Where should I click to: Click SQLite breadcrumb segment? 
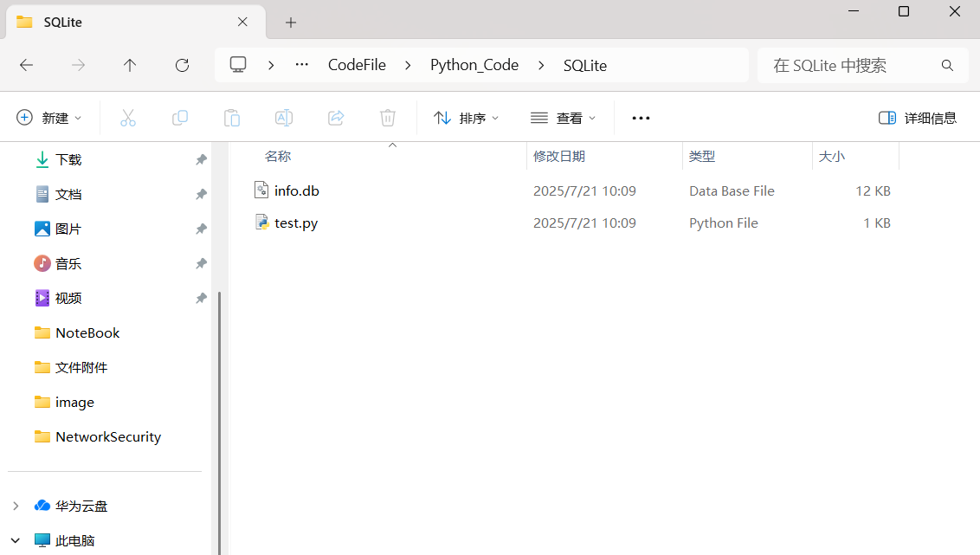click(x=585, y=66)
